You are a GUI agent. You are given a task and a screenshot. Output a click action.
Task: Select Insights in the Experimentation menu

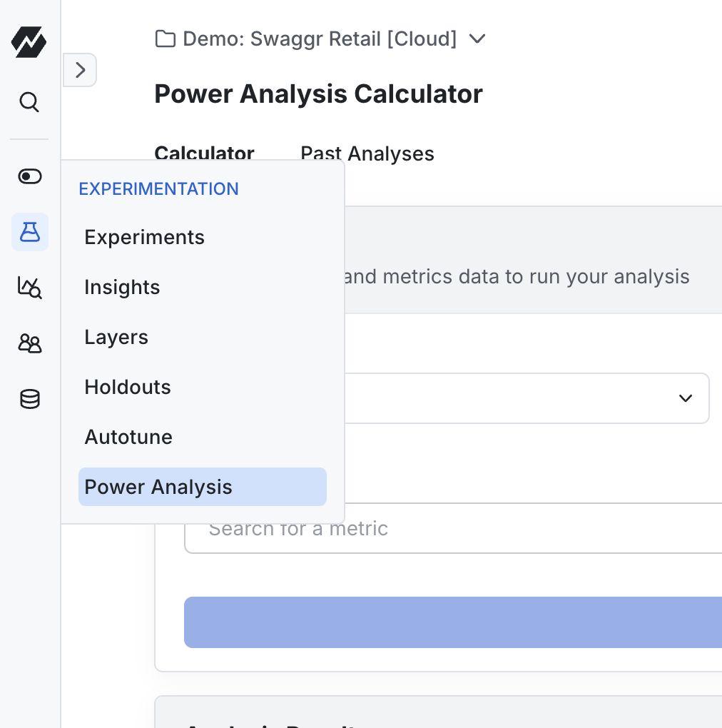pos(122,287)
